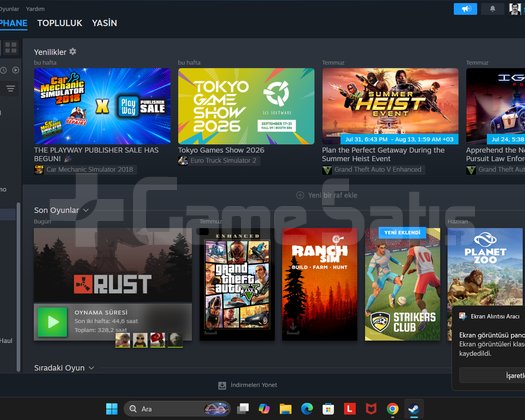Viewport: 525px width, 420px height.
Task: Open the Tokyo Game Show 2026 banner
Action: [x=246, y=106]
